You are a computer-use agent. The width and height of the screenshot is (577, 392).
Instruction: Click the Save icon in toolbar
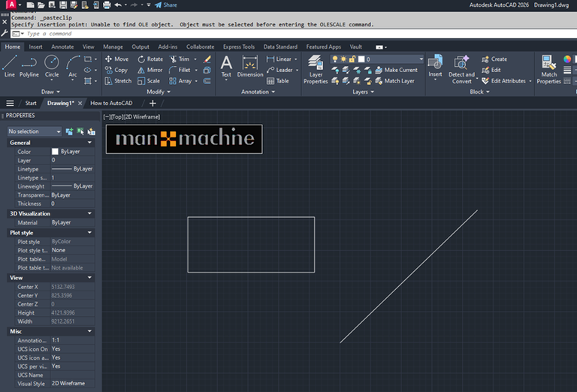point(63,5)
